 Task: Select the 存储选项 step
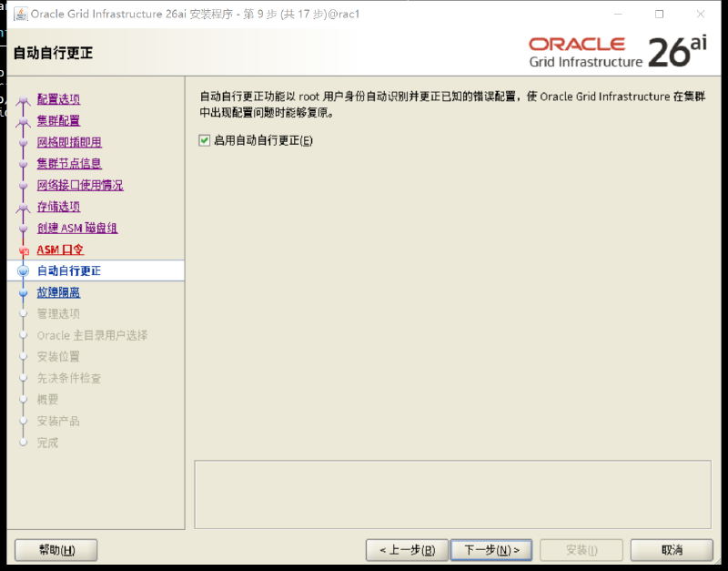pyautogui.click(x=58, y=207)
